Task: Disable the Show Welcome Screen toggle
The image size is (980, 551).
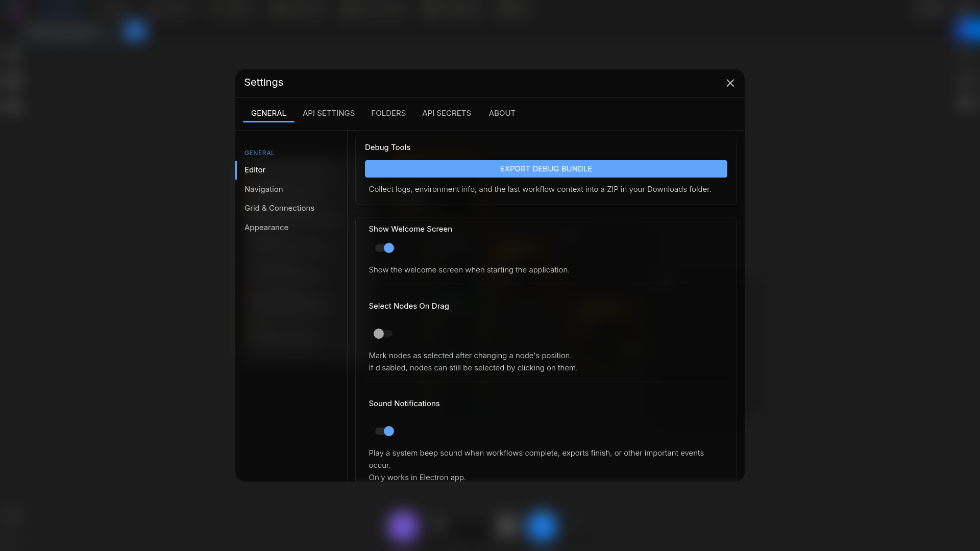Action: pos(384,248)
